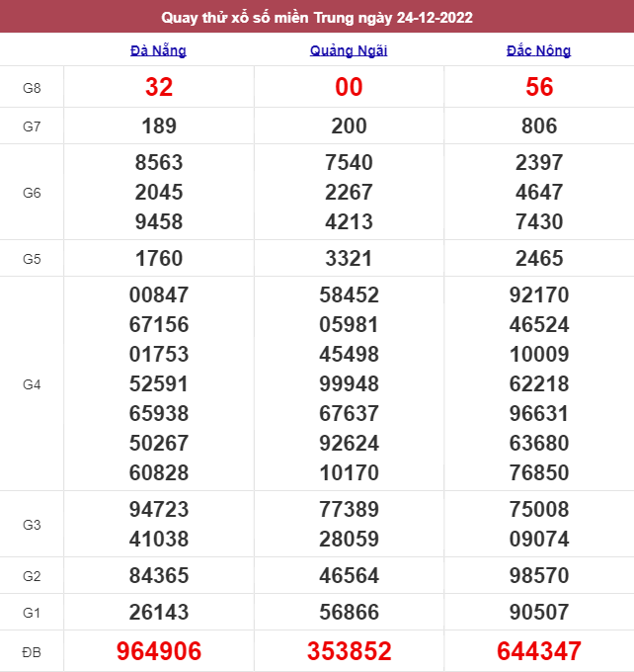The image size is (634, 672).
Task: Click Đà Nẵng G1 number 26143
Action: point(159,613)
